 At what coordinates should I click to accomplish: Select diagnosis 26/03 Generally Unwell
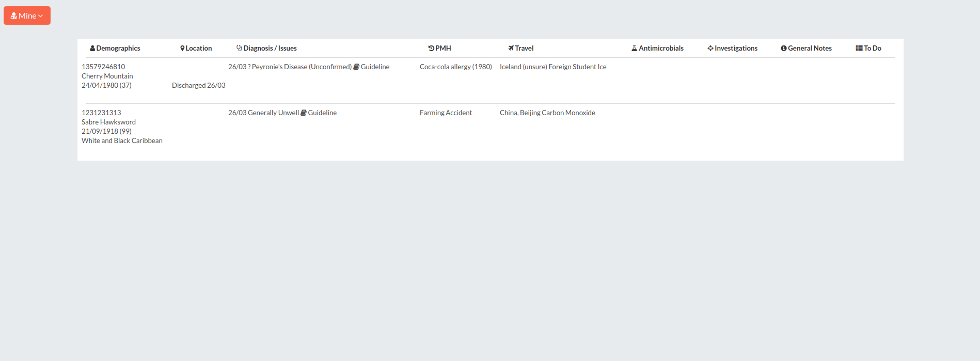pyautogui.click(x=263, y=113)
